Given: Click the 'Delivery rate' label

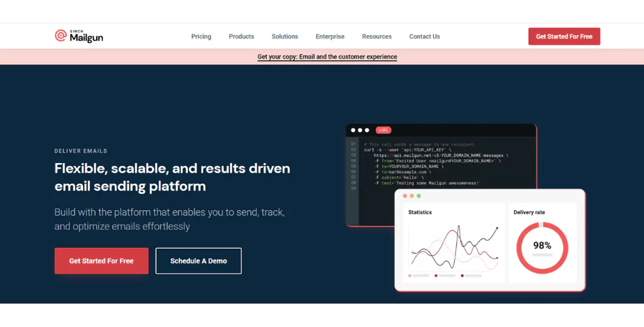Looking at the screenshot, I should click(529, 212).
